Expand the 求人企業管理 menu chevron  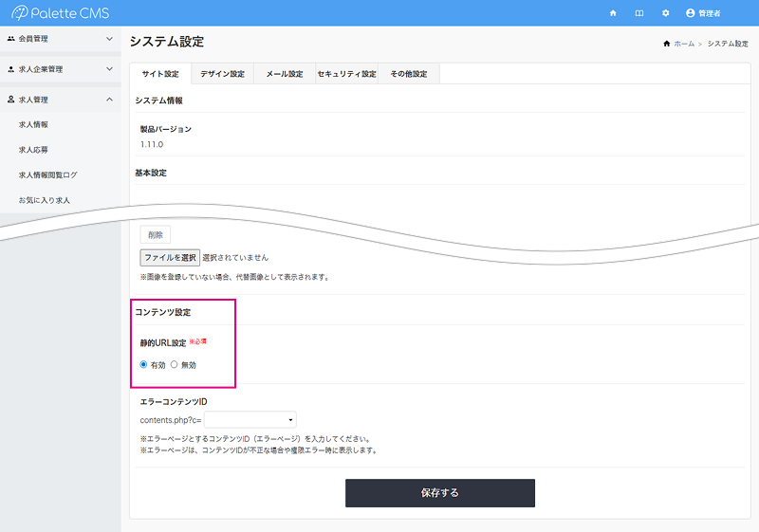point(109,69)
